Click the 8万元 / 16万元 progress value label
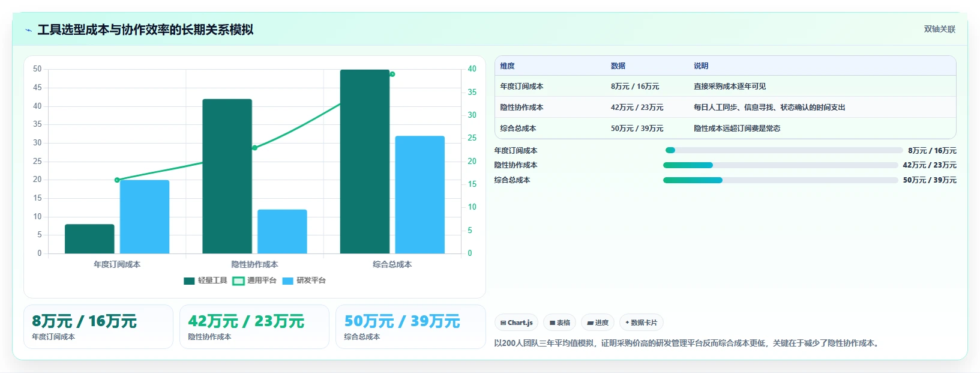This screenshot has height=373, width=980. [933, 151]
